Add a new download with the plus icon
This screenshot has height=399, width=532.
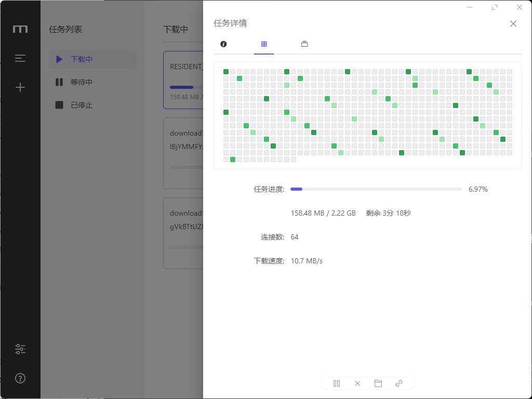pyautogui.click(x=20, y=87)
